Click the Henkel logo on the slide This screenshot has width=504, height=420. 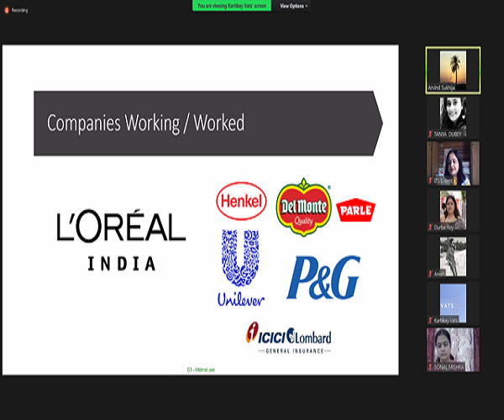pyautogui.click(x=241, y=201)
